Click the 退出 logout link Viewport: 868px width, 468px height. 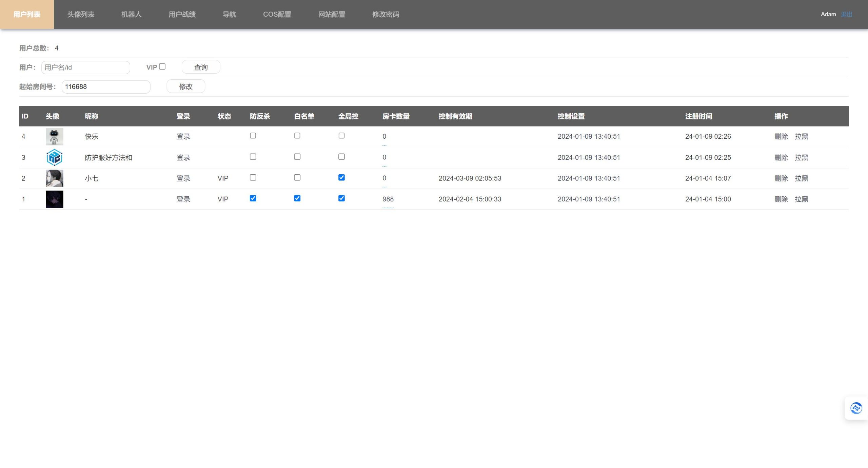[846, 14]
